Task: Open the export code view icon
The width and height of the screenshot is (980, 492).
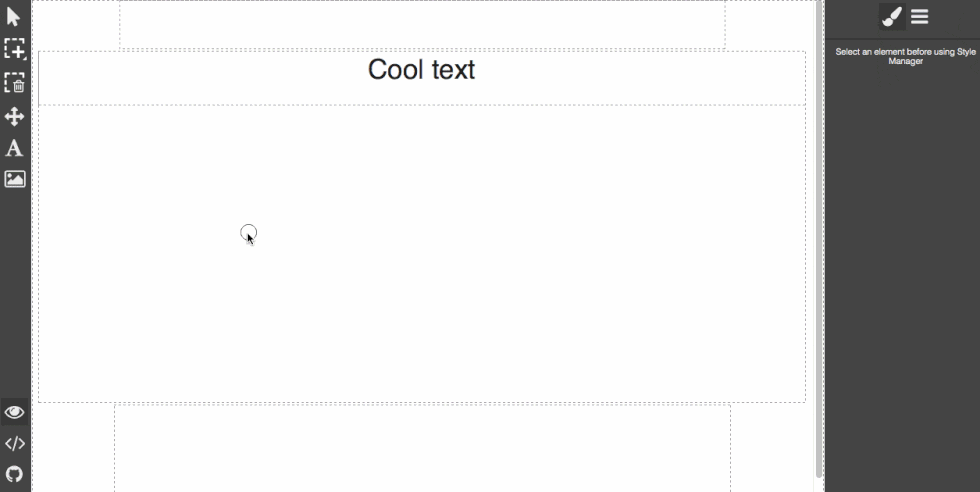Action: (x=14, y=444)
